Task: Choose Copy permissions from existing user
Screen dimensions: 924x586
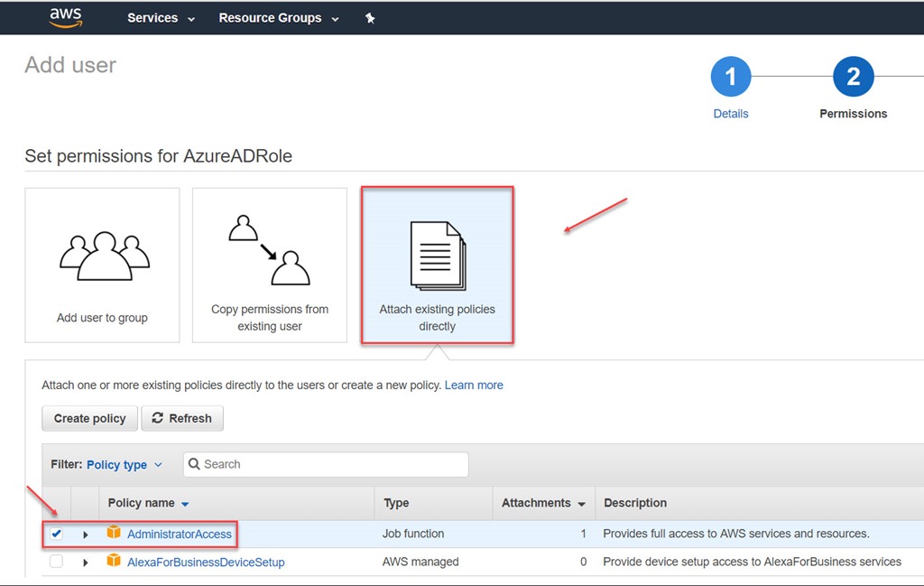Action: tap(269, 265)
